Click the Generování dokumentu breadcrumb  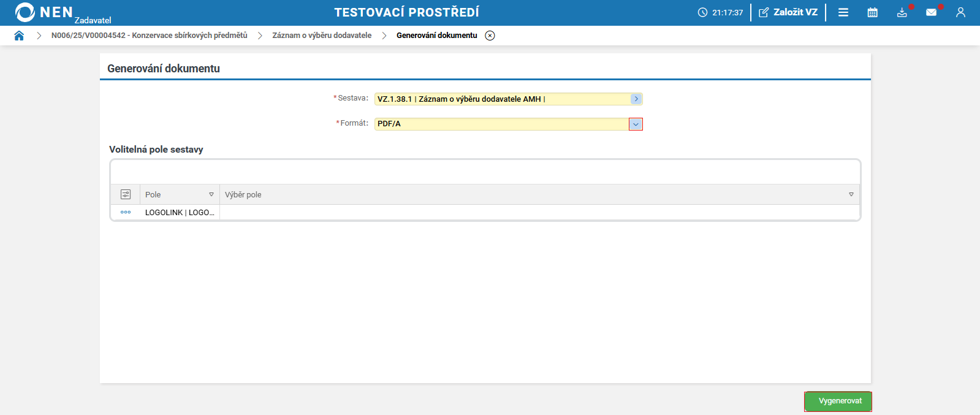click(x=436, y=36)
